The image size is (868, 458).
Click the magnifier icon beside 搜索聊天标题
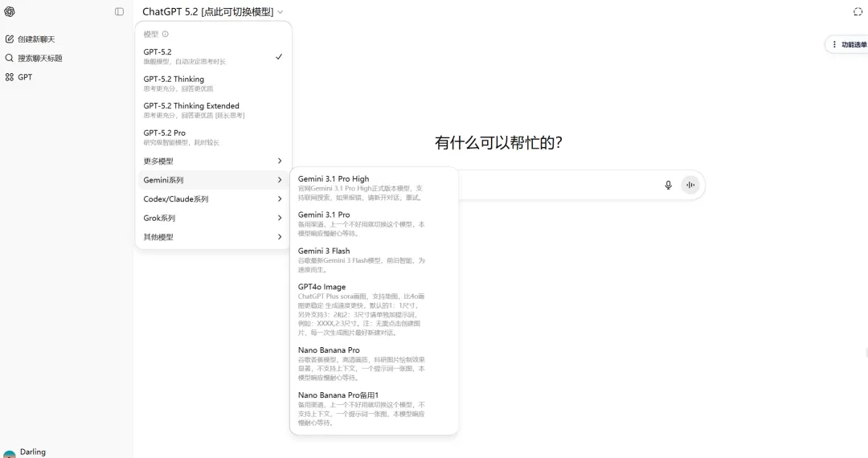point(10,58)
